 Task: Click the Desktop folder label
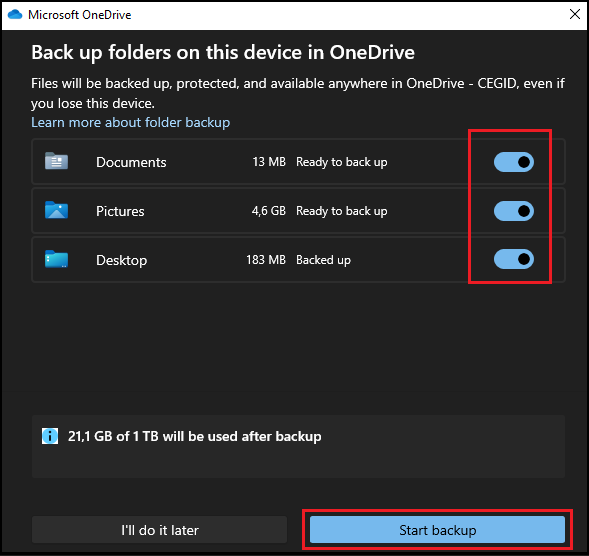click(121, 260)
